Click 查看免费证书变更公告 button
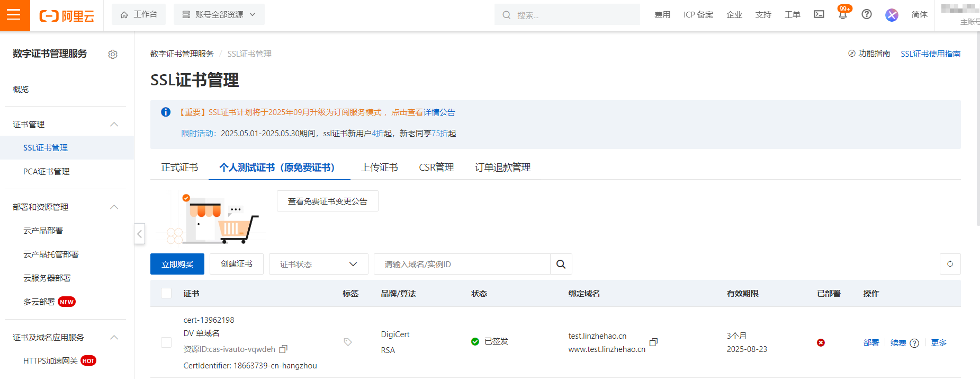Image resolution: width=980 pixels, height=379 pixels. (x=328, y=201)
